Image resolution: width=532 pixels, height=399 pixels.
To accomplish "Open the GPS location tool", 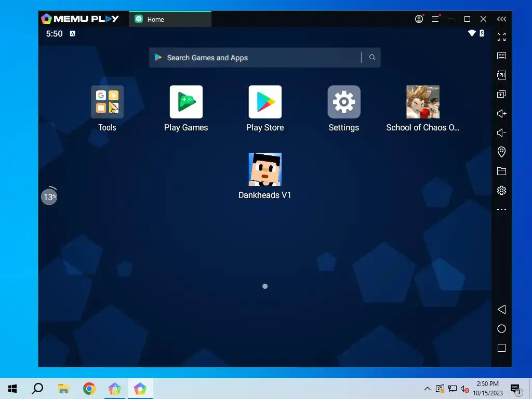I will click(x=501, y=152).
